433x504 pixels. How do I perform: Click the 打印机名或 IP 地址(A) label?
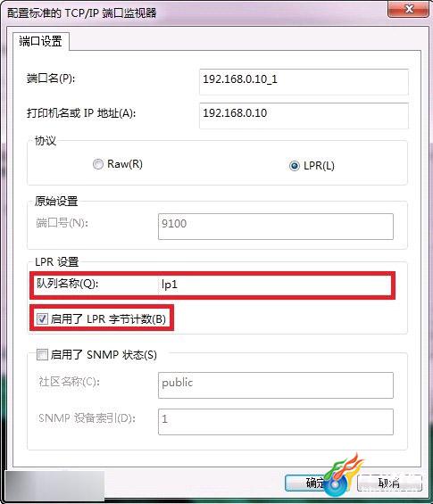[81, 113]
